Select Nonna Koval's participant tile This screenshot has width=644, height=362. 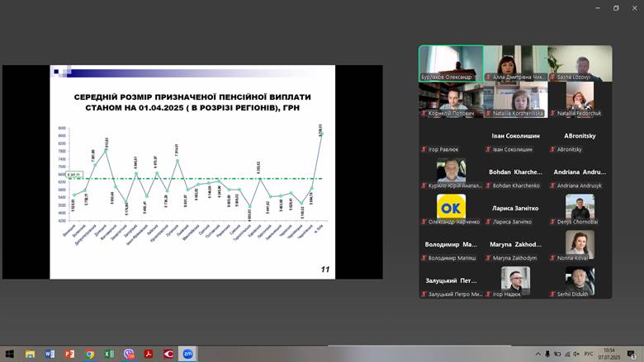pos(580,245)
